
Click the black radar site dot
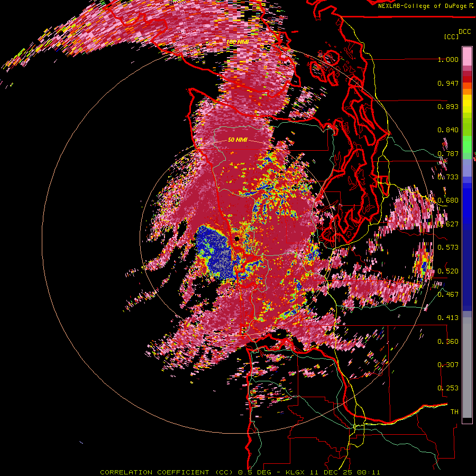[x=237, y=239]
